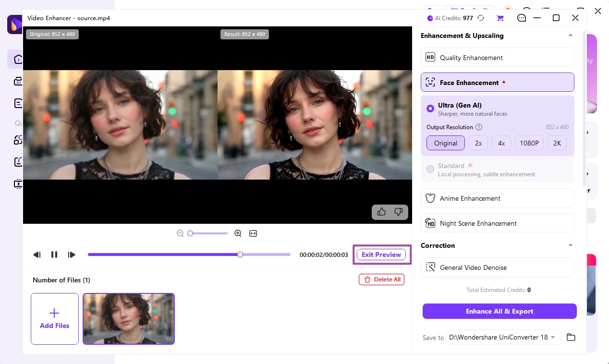Collapse the Enhancement & Upscaling section
The height and width of the screenshot is (364, 609).
(x=571, y=36)
